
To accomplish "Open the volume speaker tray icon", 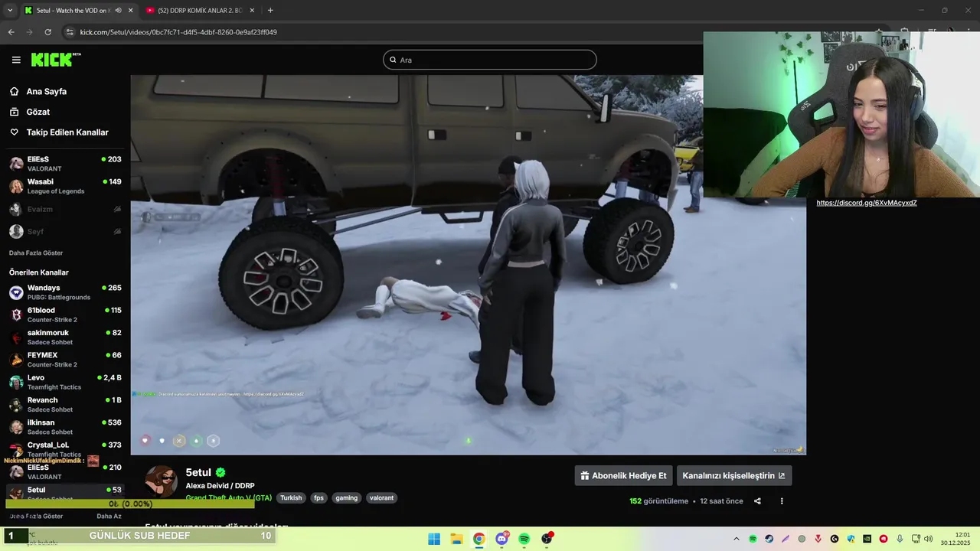I will tap(926, 539).
